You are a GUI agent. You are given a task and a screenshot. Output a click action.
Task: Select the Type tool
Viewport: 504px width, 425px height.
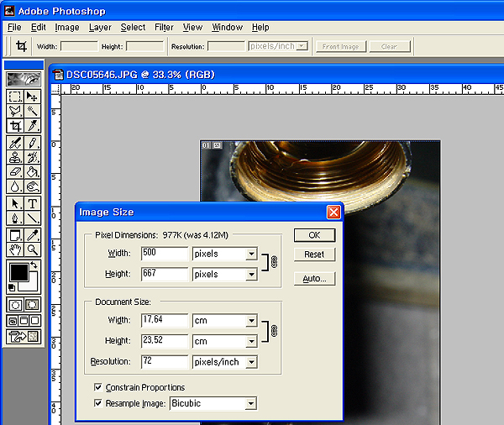coord(32,203)
